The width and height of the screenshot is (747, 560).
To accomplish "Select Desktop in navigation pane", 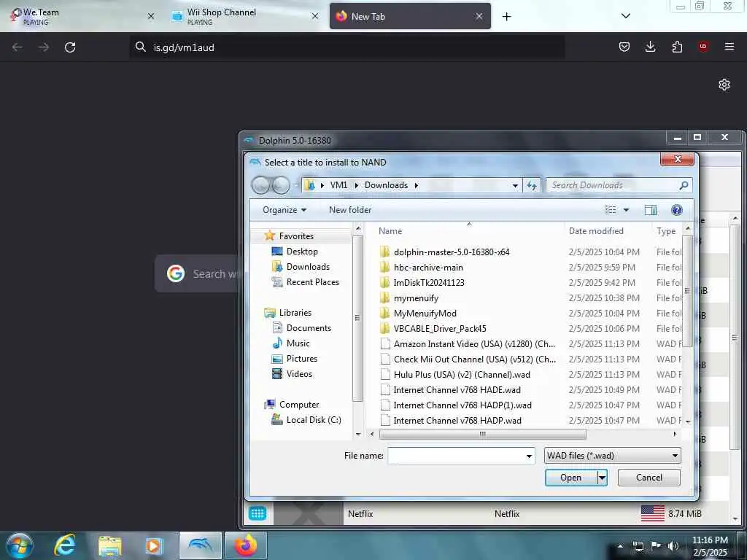I will click(x=301, y=252).
